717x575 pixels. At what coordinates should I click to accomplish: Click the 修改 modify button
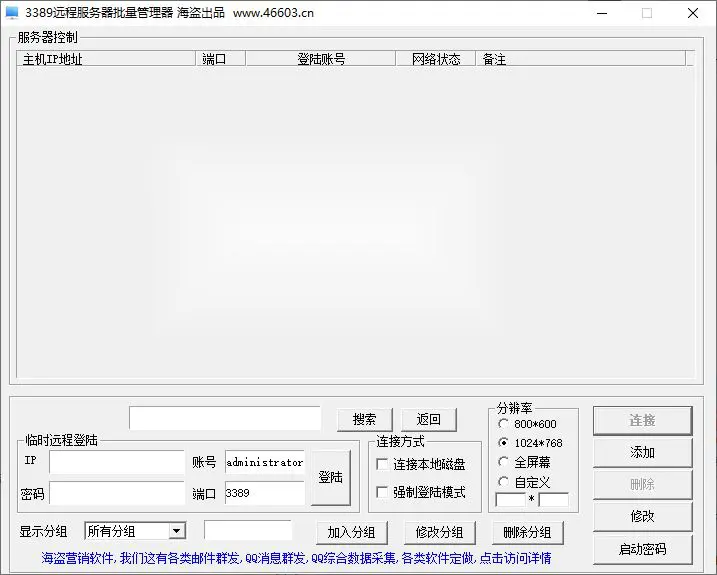[642, 516]
